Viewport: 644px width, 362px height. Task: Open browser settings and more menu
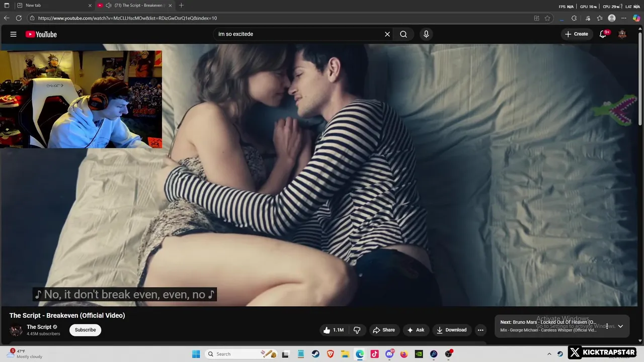624,18
